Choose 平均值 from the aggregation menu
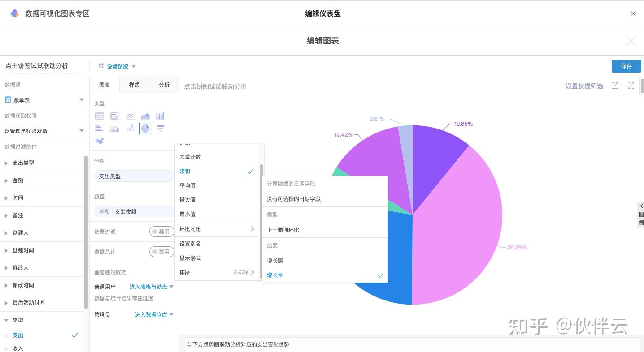This screenshot has width=644, height=352. pos(187,185)
